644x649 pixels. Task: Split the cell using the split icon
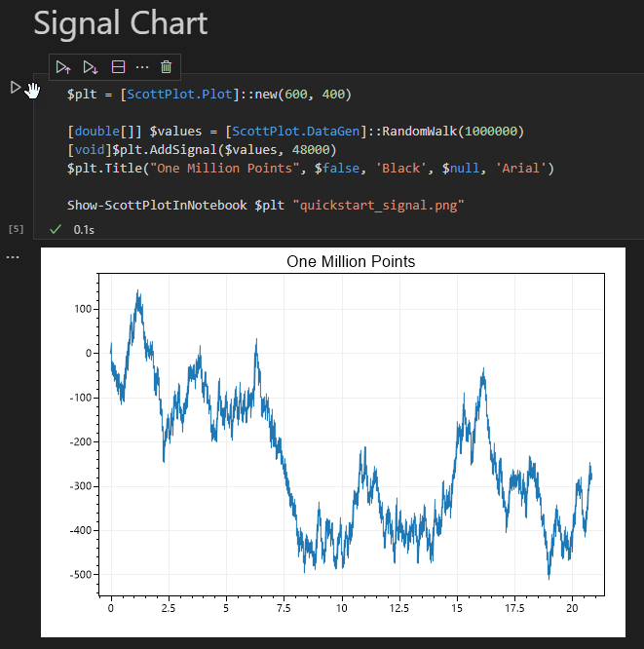click(118, 66)
